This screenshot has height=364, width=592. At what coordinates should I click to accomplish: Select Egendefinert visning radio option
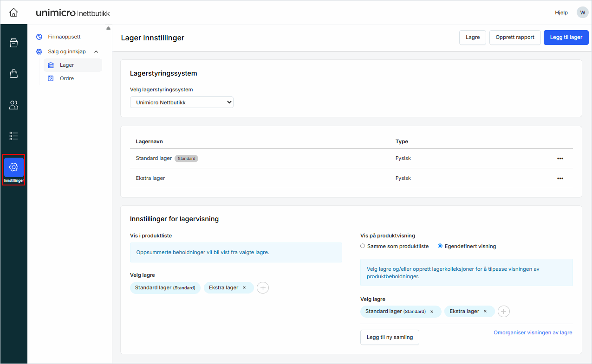(440, 246)
